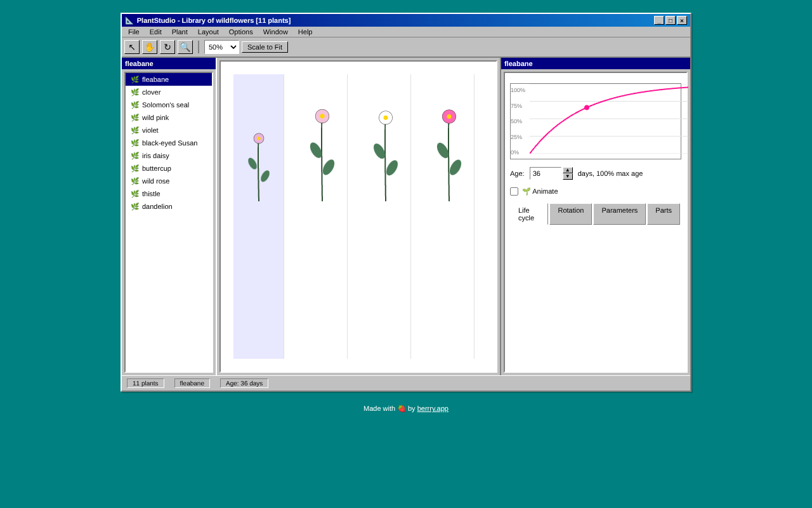Viewport: 812px width, 508px height.
Task: Switch to the Parameters tab
Action: pyautogui.click(x=619, y=213)
